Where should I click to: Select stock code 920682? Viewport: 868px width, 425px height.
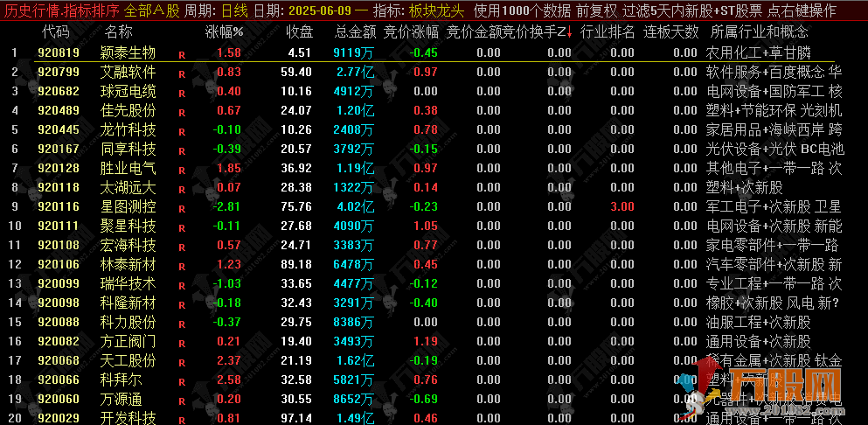pyautogui.click(x=59, y=92)
